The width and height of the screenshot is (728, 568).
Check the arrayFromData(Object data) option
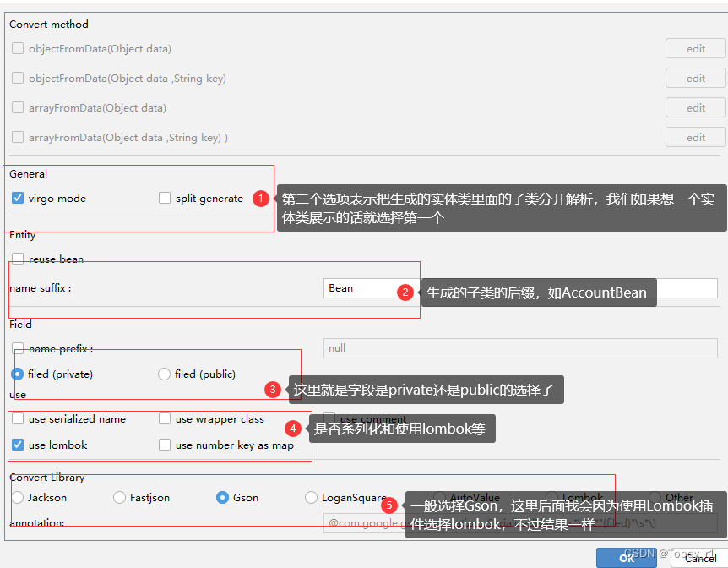18,107
